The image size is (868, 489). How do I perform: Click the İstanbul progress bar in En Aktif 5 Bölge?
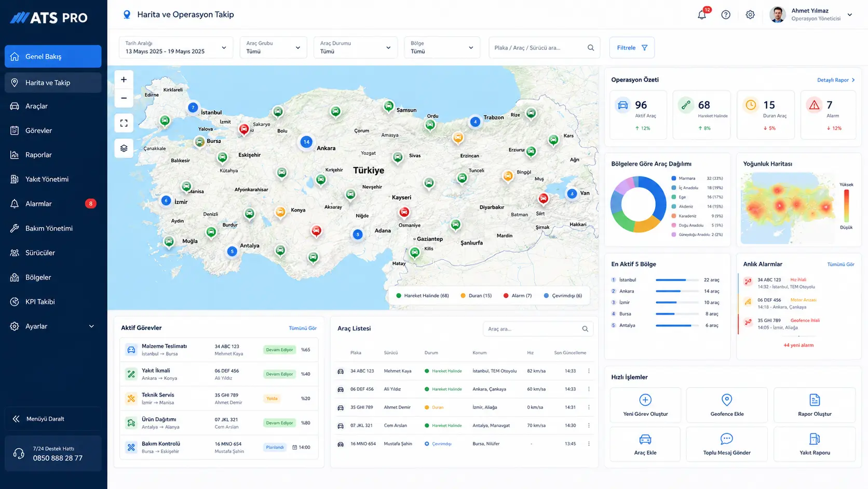[678, 280]
